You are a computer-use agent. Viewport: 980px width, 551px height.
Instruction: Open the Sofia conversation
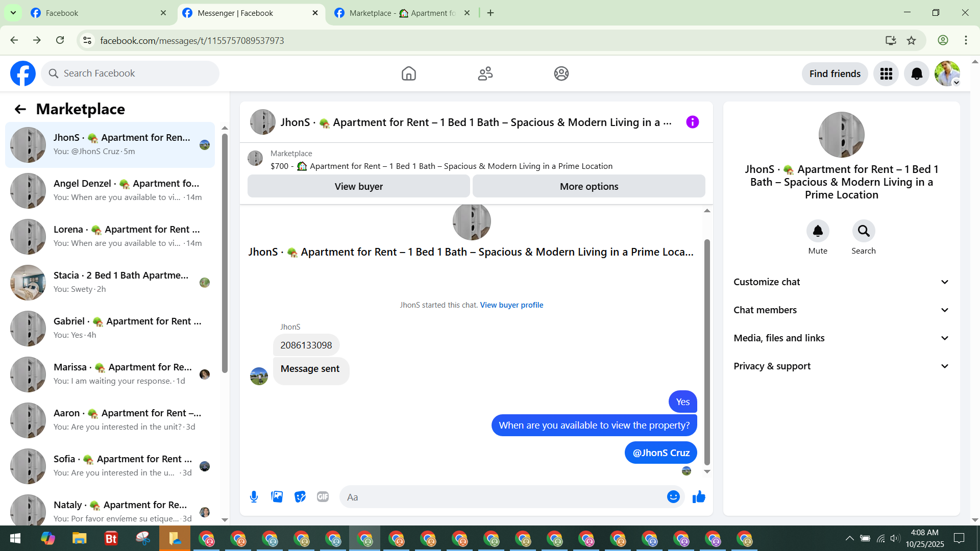click(x=110, y=466)
